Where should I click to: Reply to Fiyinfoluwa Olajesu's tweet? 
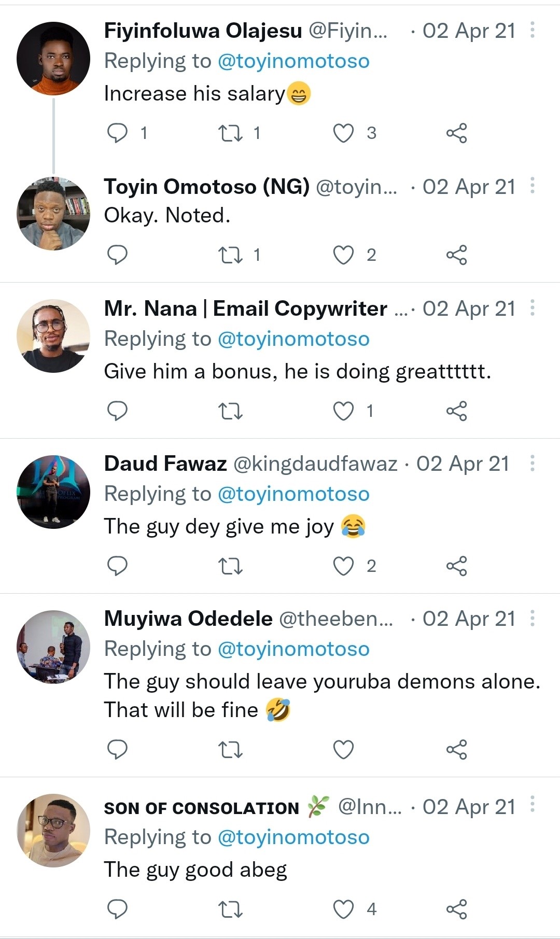pos(117,133)
